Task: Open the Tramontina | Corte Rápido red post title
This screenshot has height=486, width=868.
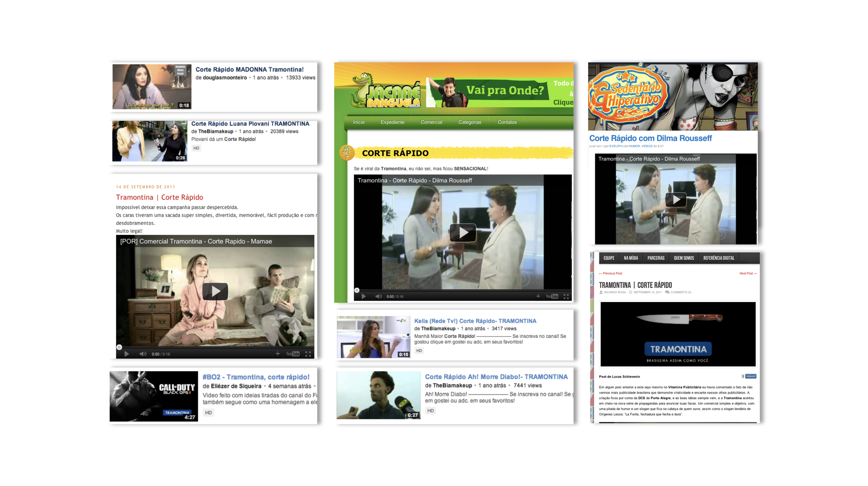Action: pos(159,197)
